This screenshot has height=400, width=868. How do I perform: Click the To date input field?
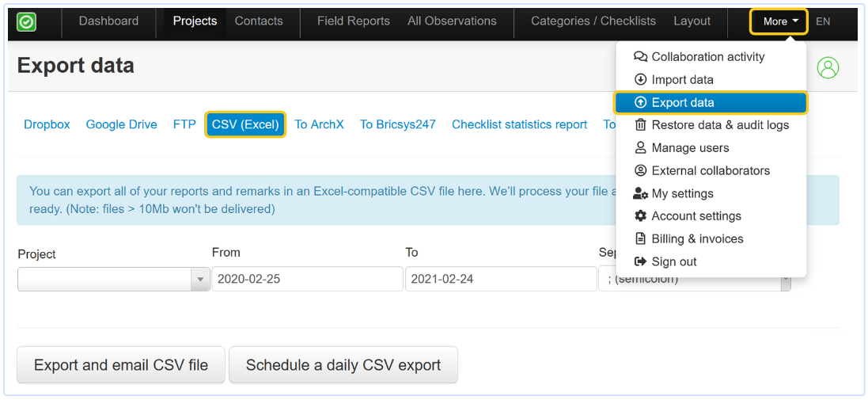click(500, 279)
